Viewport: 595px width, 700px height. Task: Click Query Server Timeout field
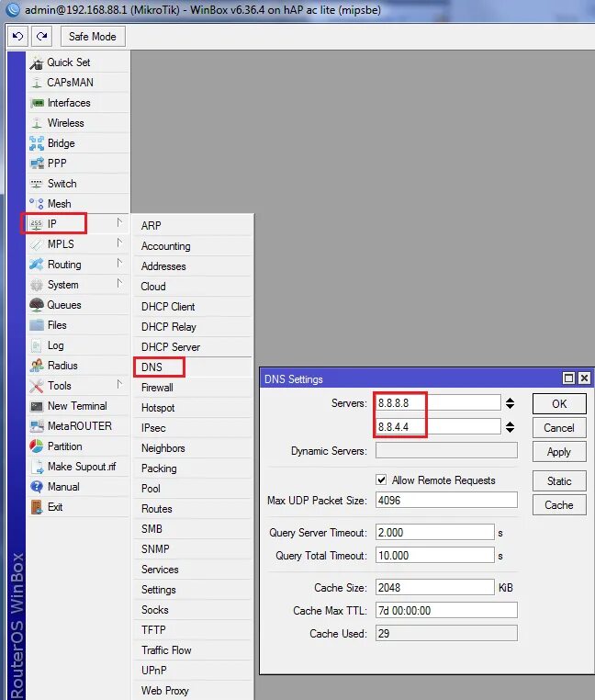[434, 533]
